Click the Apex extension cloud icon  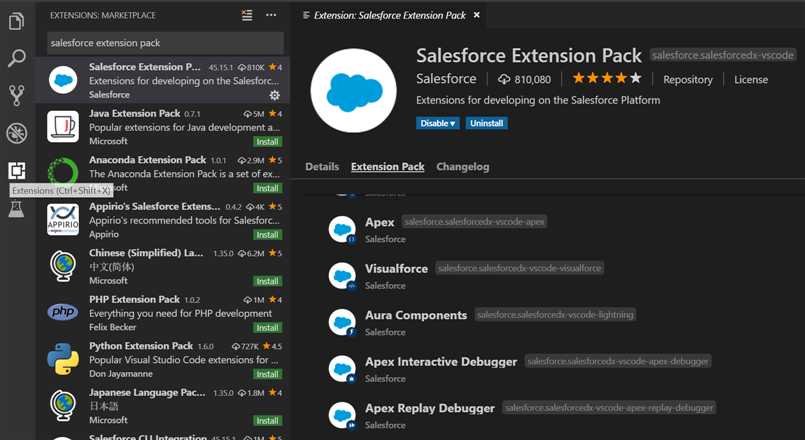(342, 229)
